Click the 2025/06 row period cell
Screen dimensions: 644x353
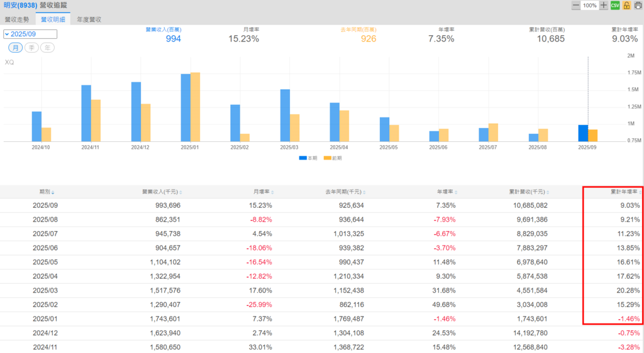tap(45, 248)
